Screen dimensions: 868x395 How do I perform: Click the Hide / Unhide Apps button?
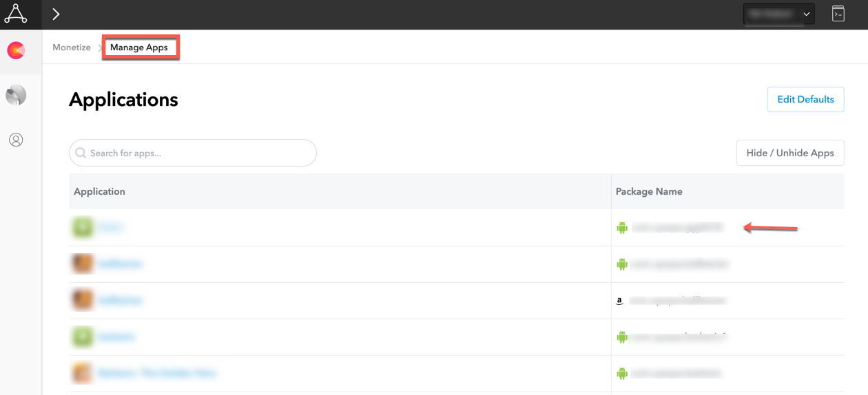click(790, 153)
